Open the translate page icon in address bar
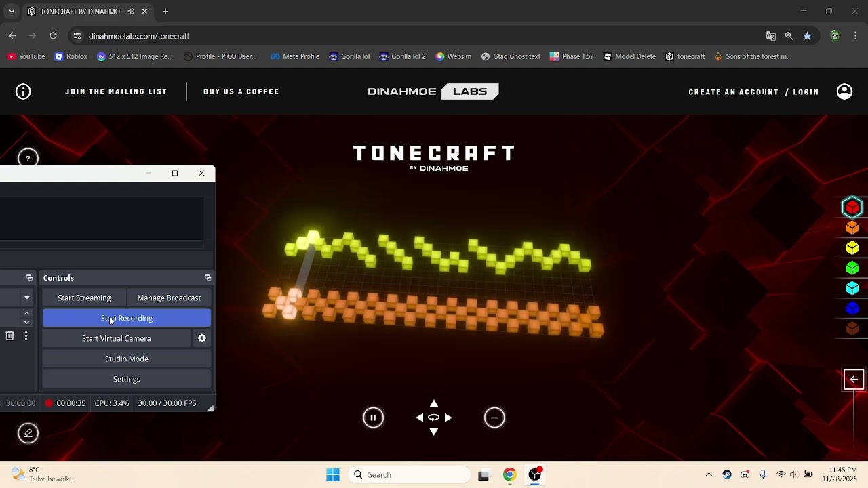Image resolution: width=868 pixels, height=488 pixels. tap(771, 36)
